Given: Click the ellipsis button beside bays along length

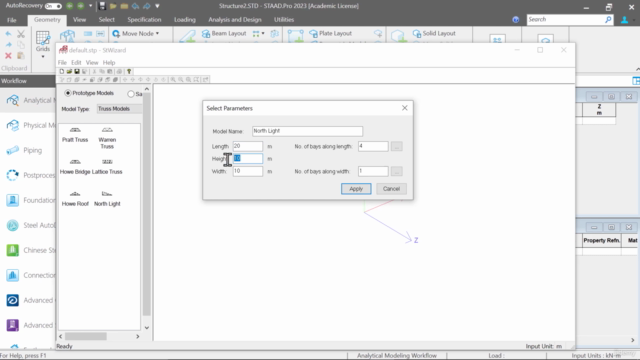Looking at the screenshot, I should pos(396,146).
